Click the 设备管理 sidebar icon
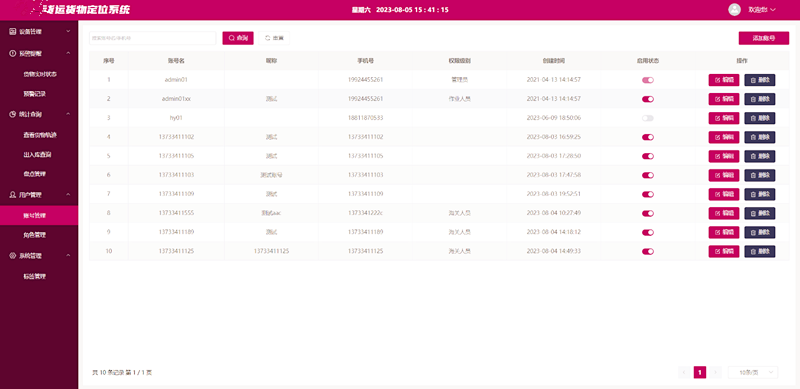This screenshot has width=800, height=389. point(13,32)
